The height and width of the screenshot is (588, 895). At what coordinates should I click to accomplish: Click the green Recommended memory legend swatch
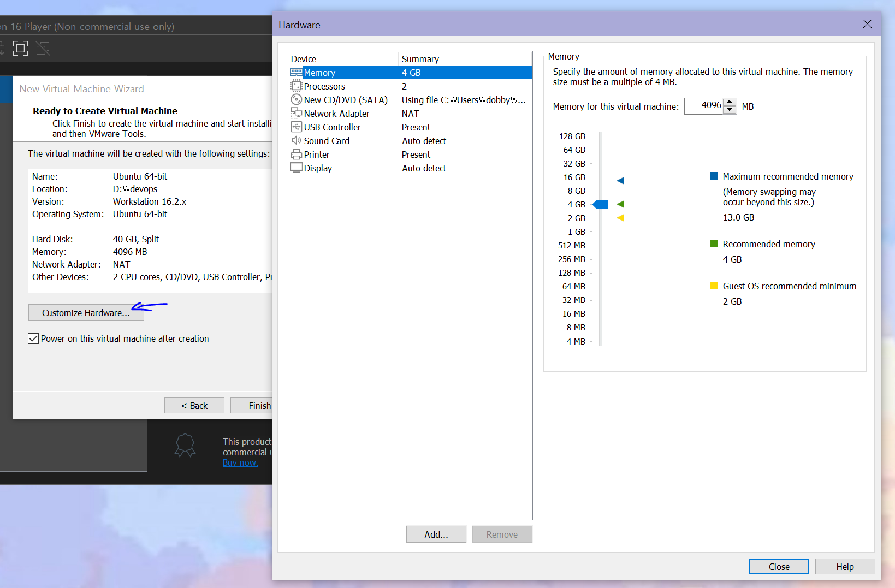pyautogui.click(x=714, y=243)
